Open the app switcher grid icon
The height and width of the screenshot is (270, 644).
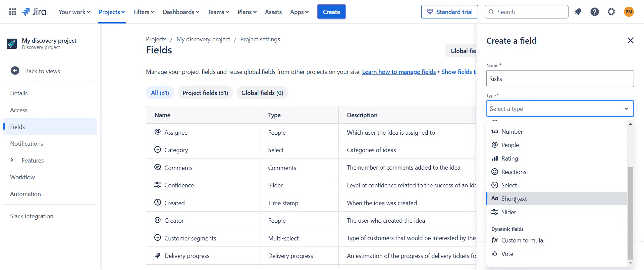pos(13,12)
